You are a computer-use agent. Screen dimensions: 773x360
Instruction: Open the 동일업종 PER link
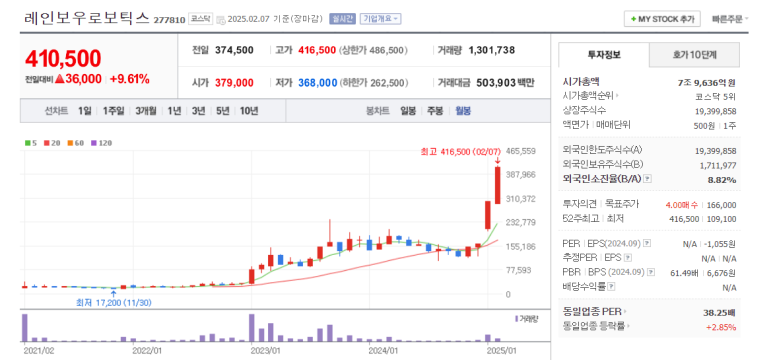click(x=595, y=312)
